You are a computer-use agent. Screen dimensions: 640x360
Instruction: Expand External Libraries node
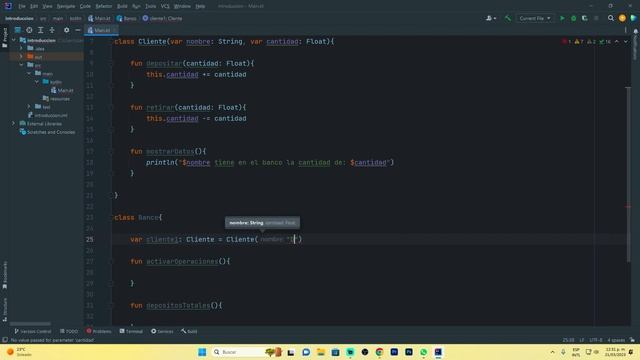coord(13,123)
